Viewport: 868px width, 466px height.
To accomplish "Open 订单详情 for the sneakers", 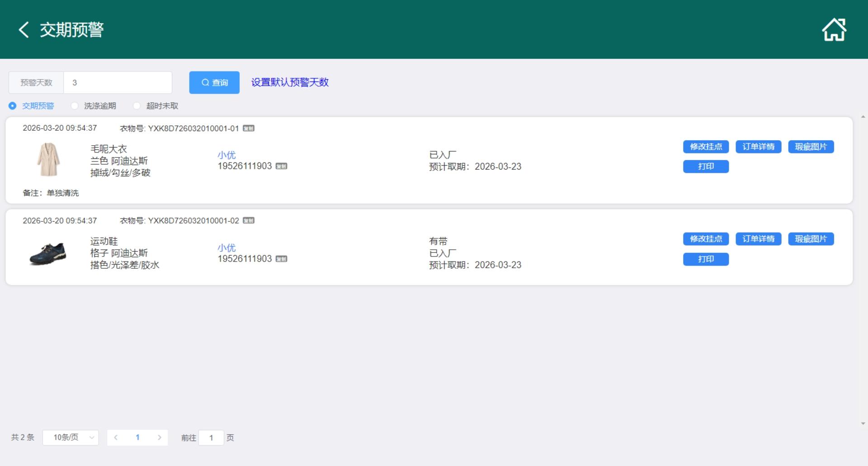I will pos(758,239).
